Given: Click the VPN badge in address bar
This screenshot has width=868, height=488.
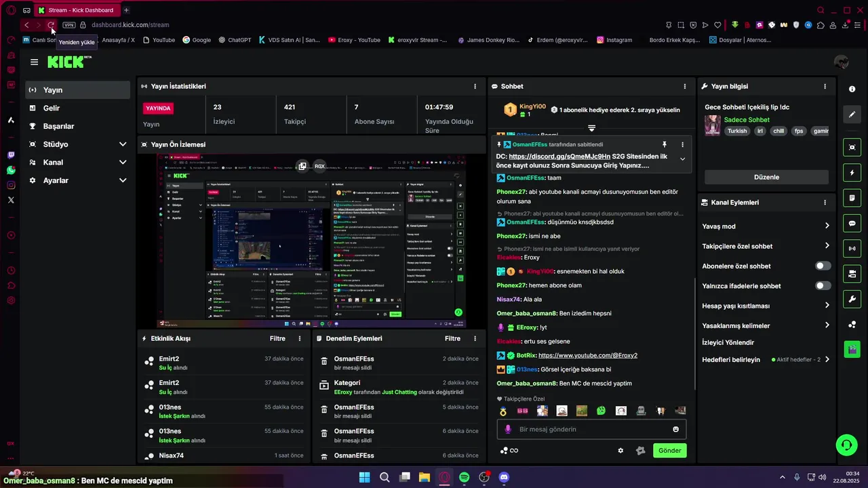Looking at the screenshot, I should (69, 25).
